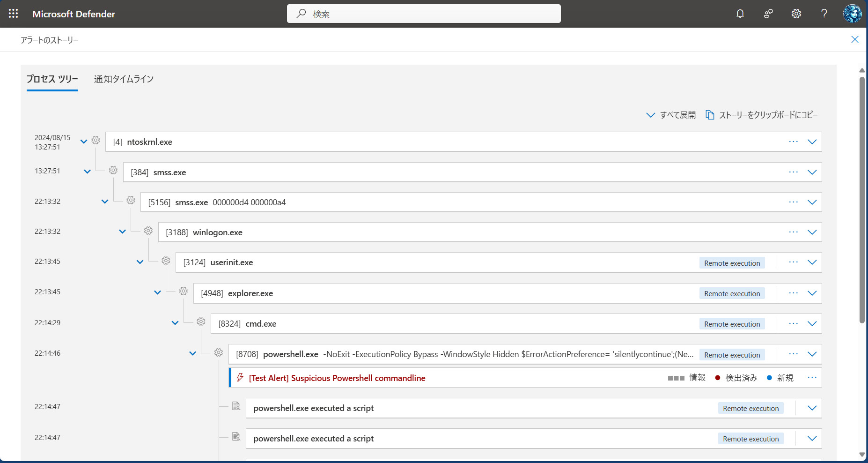Switch to 通知タイムライン tab

pyautogui.click(x=124, y=79)
